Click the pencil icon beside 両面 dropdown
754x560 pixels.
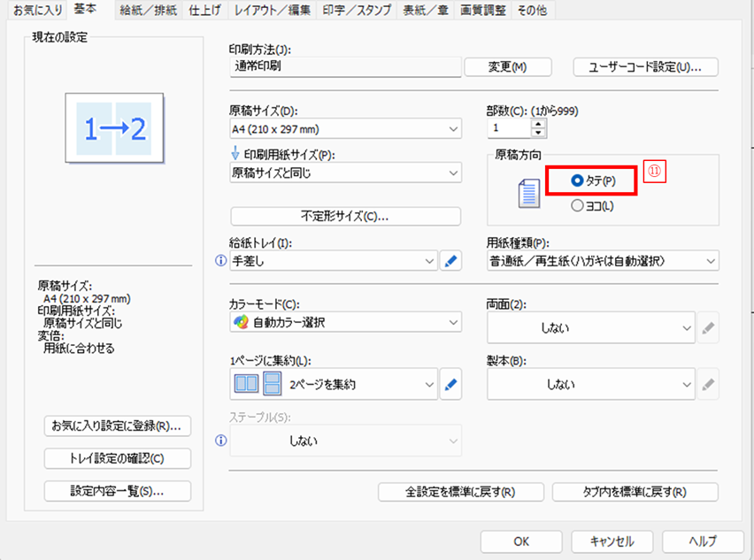click(707, 328)
